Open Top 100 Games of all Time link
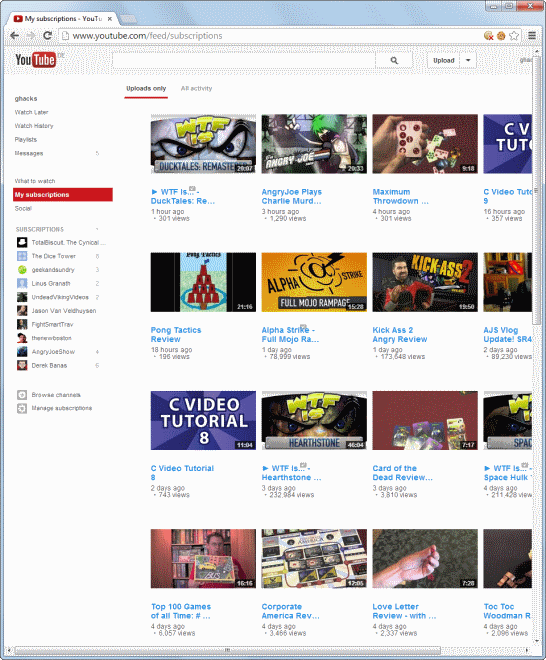This screenshot has height=660, width=546. click(181, 611)
